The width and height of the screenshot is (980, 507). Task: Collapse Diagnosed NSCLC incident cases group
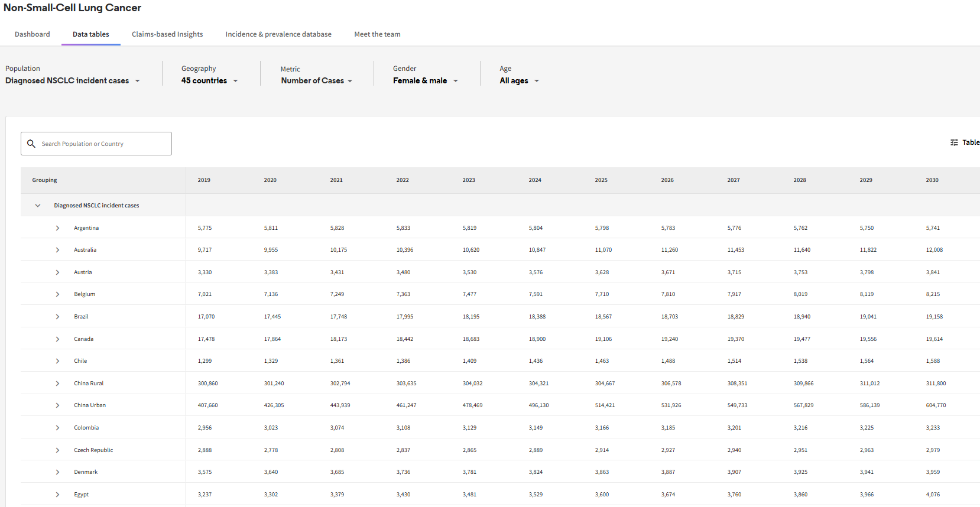pyautogui.click(x=38, y=206)
